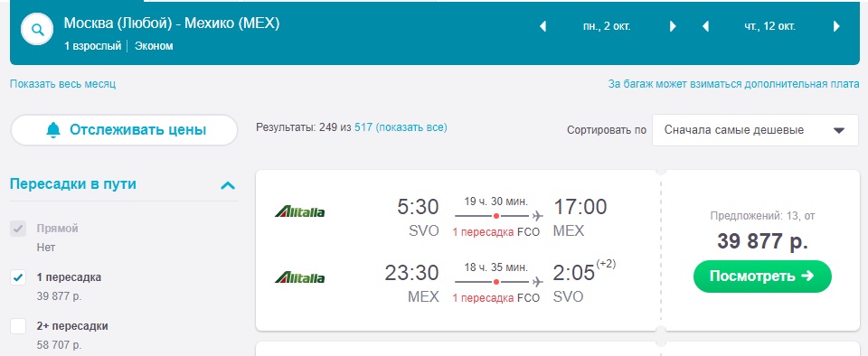
Task: Select the пн., 2 окт. departure date
Action: [x=607, y=26]
